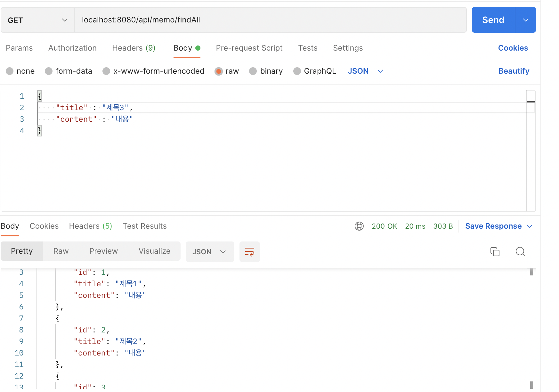This screenshot has width=559, height=392.
Task: Open search in response with magnifier icon
Action: coord(520,252)
